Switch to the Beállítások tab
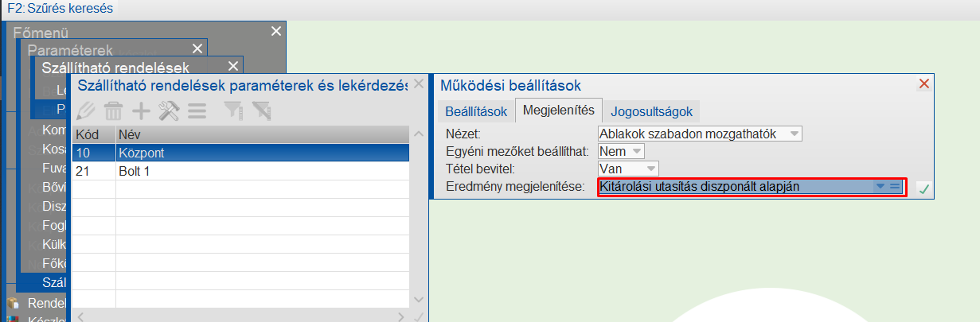 (476, 111)
